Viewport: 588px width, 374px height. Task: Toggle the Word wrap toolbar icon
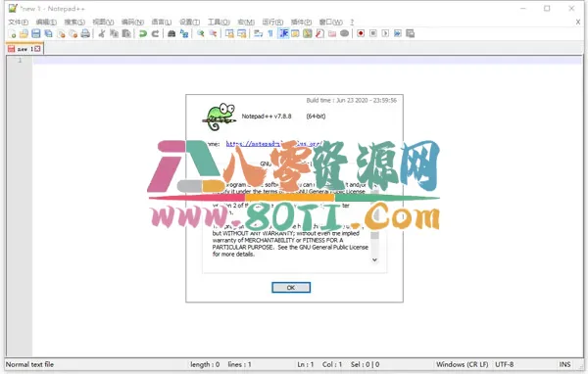pyautogui.click(x=258, y=33)
